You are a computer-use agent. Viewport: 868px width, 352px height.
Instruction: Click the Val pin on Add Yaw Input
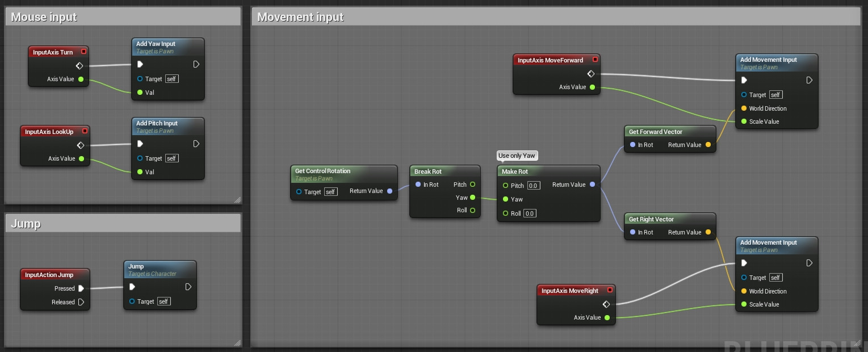point(140,93)
